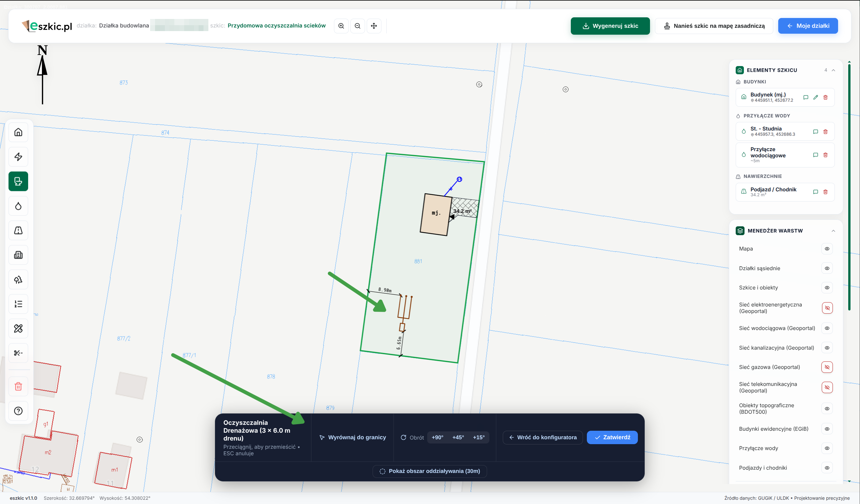The width and height of the screenshot is (860, 504).
Task: Add comment to Podjazd / Chodnik element
Action: pyautogui.click(x=815, y=192)
